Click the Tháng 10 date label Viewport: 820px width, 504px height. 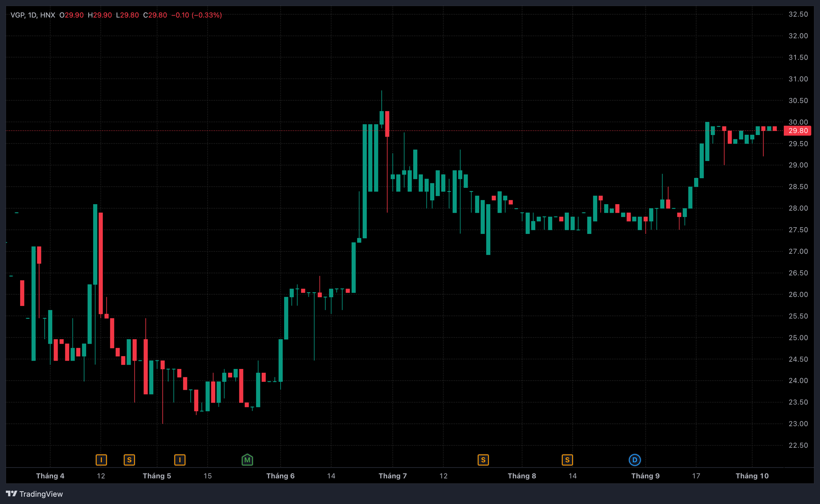(x=752, y=476)
